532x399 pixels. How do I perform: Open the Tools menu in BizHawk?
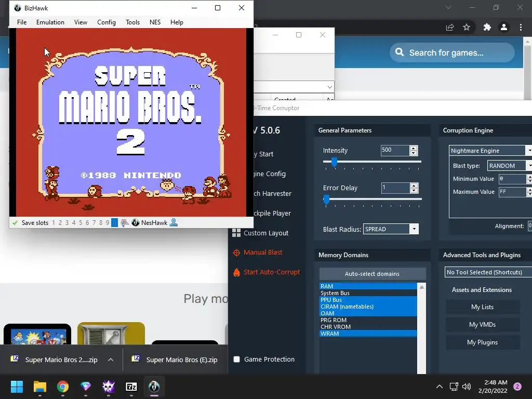point(132,22)
